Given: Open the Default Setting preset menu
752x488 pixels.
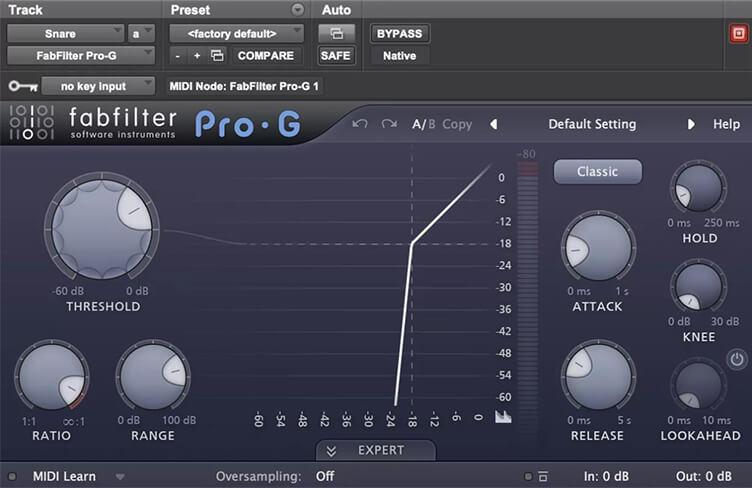Looking at the screenshot, I should [x=592, y=124].
